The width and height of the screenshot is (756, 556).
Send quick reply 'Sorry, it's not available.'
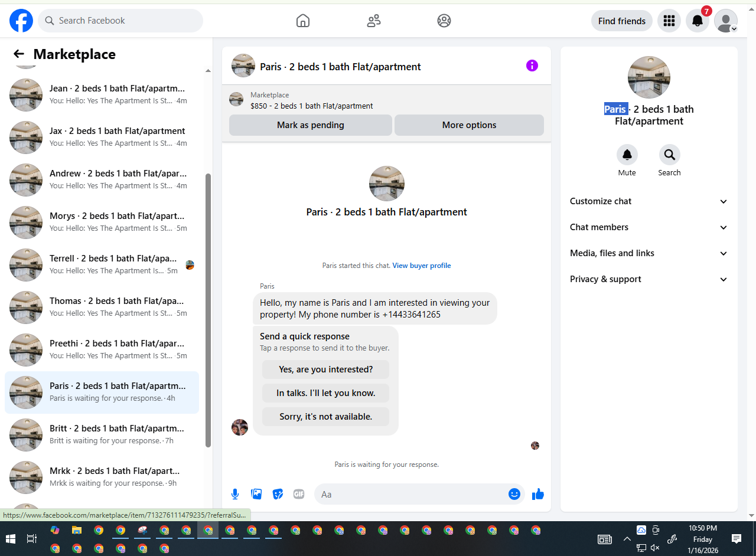point(326,417)
